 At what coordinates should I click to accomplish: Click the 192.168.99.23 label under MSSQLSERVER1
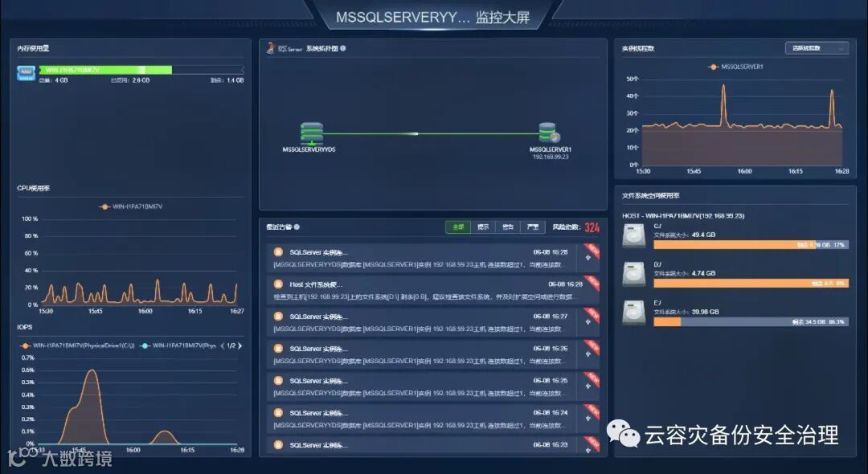(551, 157)
